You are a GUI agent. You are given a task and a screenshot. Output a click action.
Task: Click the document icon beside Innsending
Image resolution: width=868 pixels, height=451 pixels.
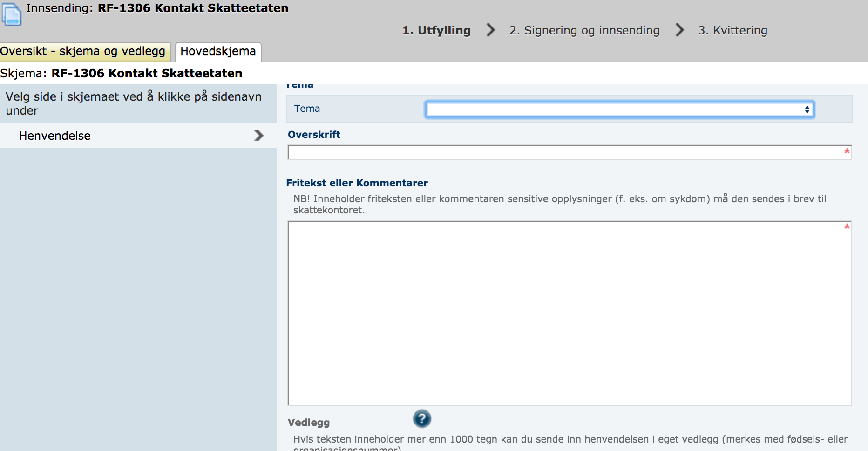11,14
